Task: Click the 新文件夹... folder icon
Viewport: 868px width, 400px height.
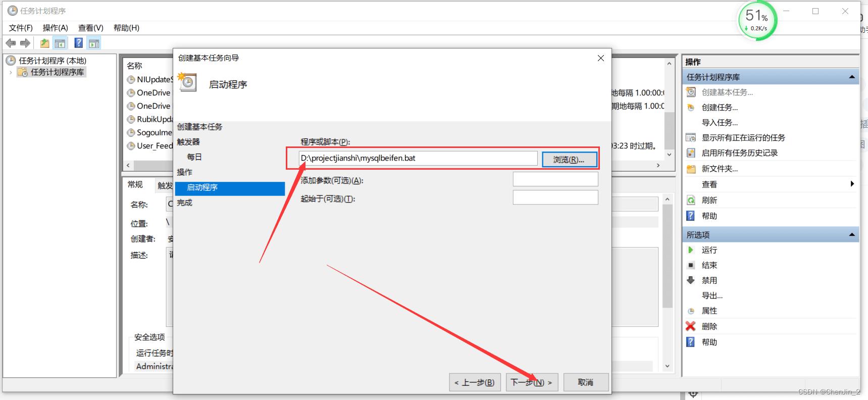Action: [691, 169]
